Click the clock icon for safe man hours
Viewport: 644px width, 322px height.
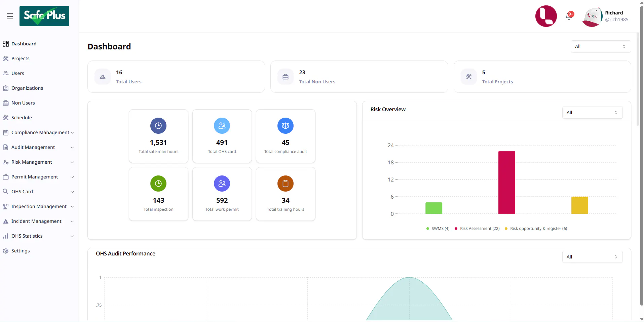pyautogui.click(x=158, y=126)
